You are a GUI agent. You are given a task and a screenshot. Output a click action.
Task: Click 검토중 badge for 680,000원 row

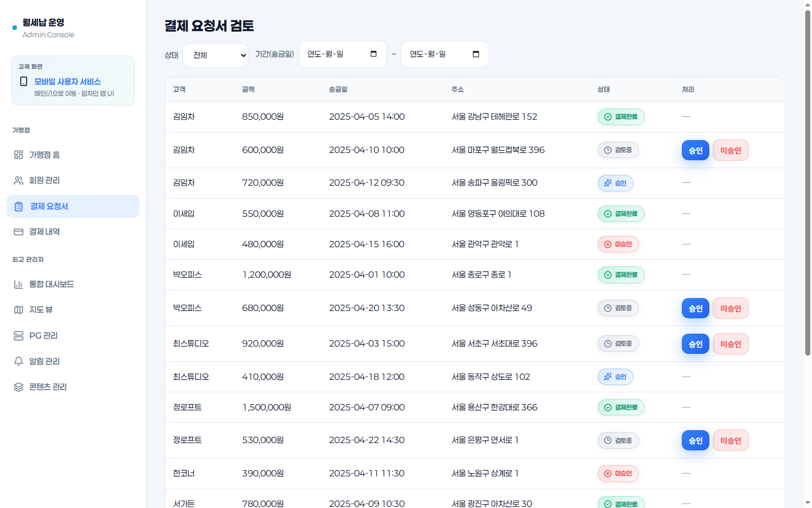(618, 308)
